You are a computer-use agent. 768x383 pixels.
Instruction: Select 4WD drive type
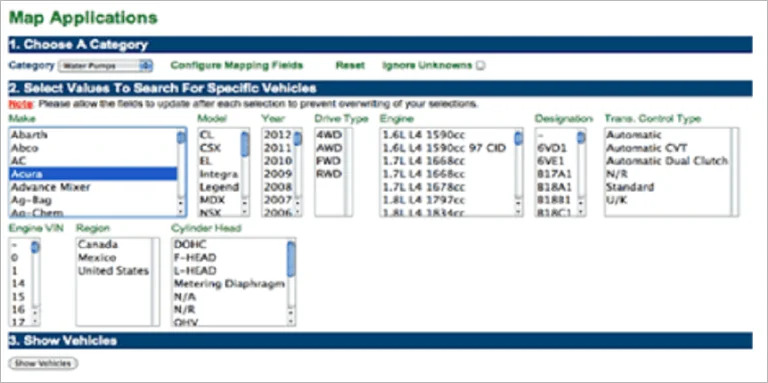(330, 135)
